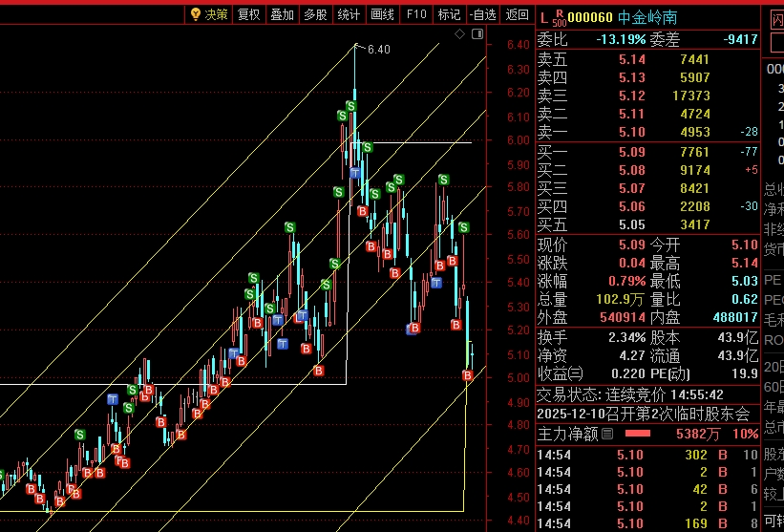Viewport: 784px width, 532px height.
Task: Open the list icon beside 主力净额
Action: [x=607, y=434]
